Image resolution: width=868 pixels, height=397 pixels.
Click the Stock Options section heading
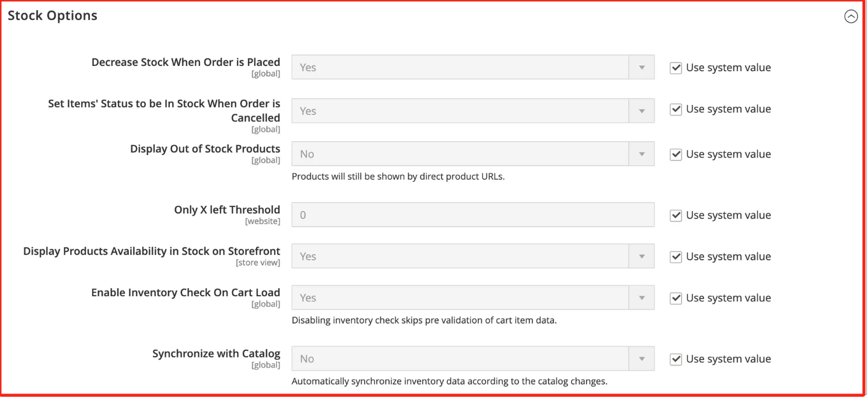point(52,16)
